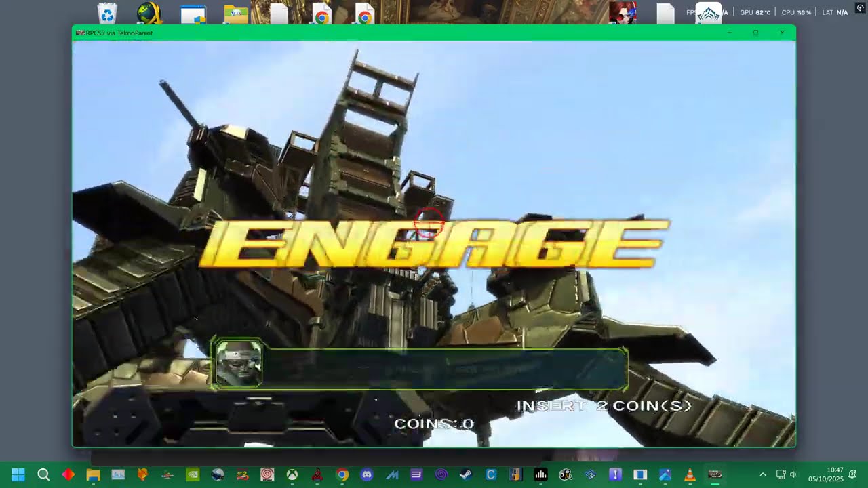Viewport: 868px width, 488px height.
Task: Open the purple spiral taskbar icon
Action: pyautogui.click(x=441, y=474)
